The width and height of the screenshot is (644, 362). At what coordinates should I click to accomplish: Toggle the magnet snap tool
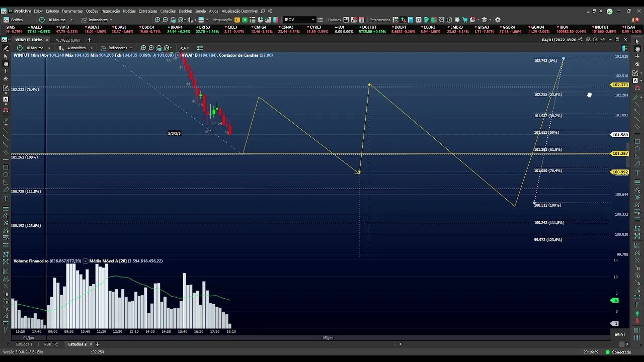click(x=6, y=110)
